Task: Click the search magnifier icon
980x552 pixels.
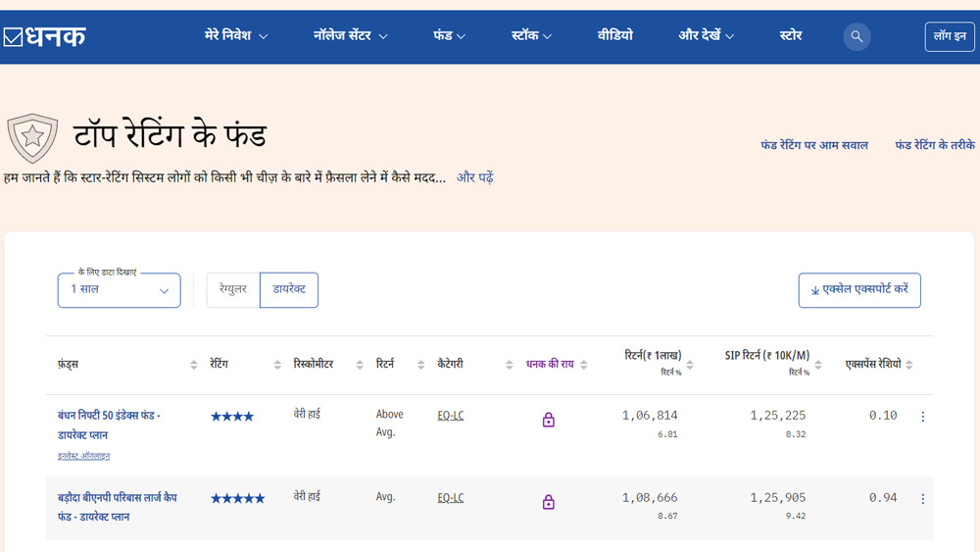Action: point(857,36)
